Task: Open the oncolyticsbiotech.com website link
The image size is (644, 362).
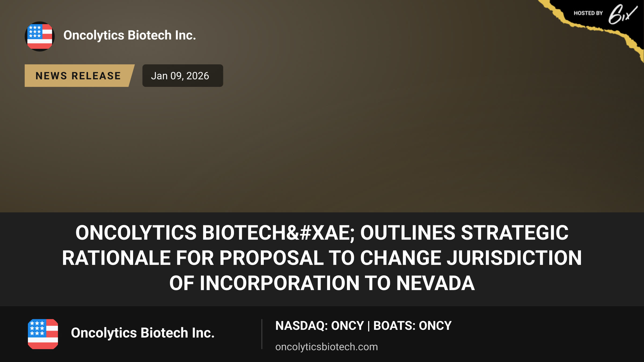Action: pyautogui.click(x=326, y=347)
